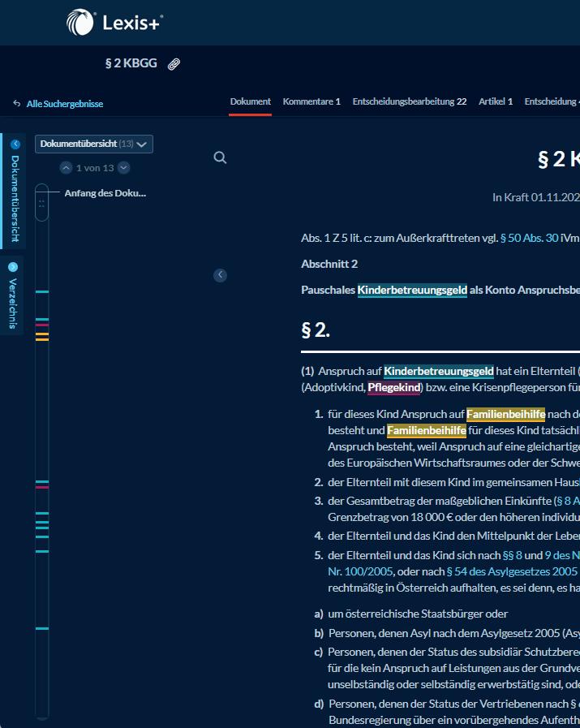Click the first purple marker on overview bar
The height and width of the screenshot is (728, 580).
click(x=42, y=325)
